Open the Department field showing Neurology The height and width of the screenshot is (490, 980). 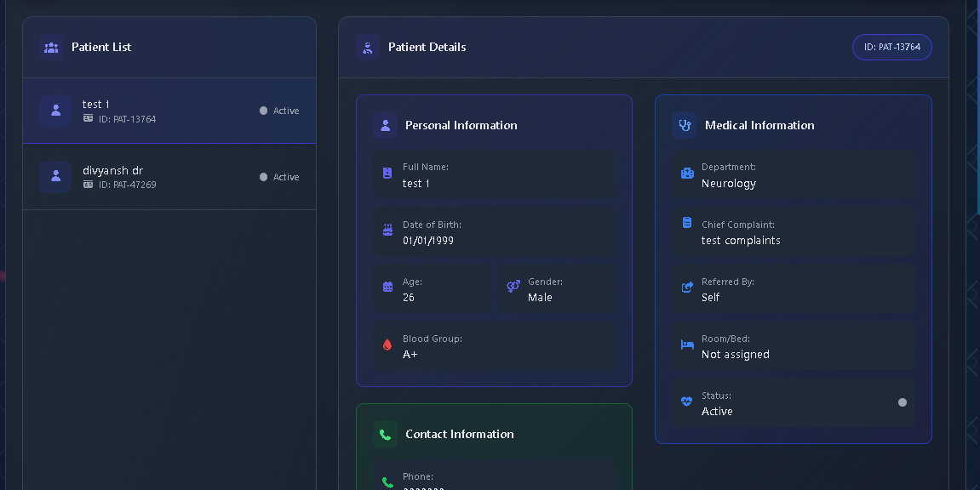794,174
